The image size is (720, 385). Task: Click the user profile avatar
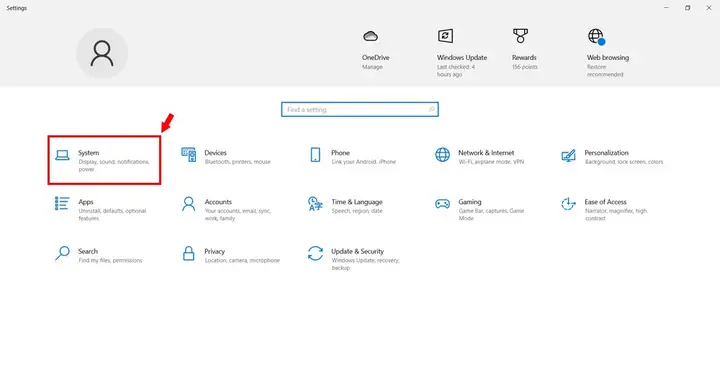coord(102,53)
